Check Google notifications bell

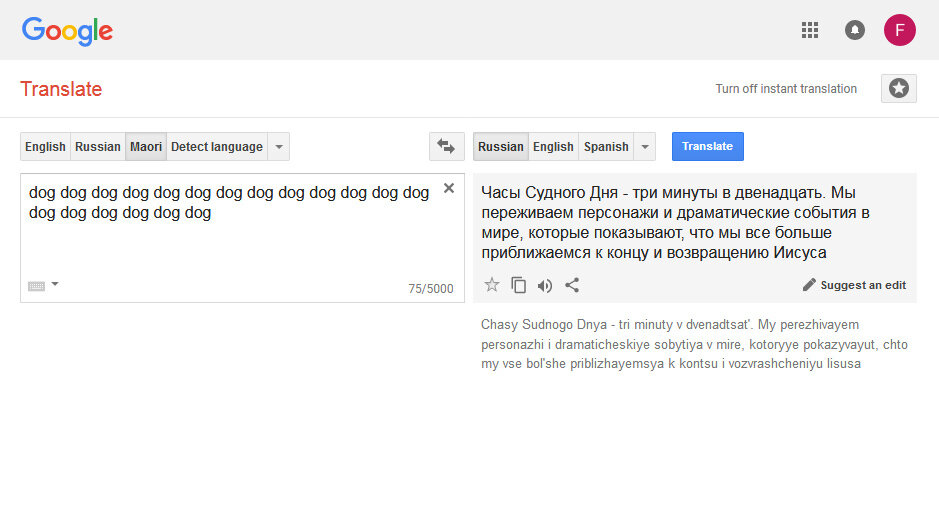click(x=855, y=30)
